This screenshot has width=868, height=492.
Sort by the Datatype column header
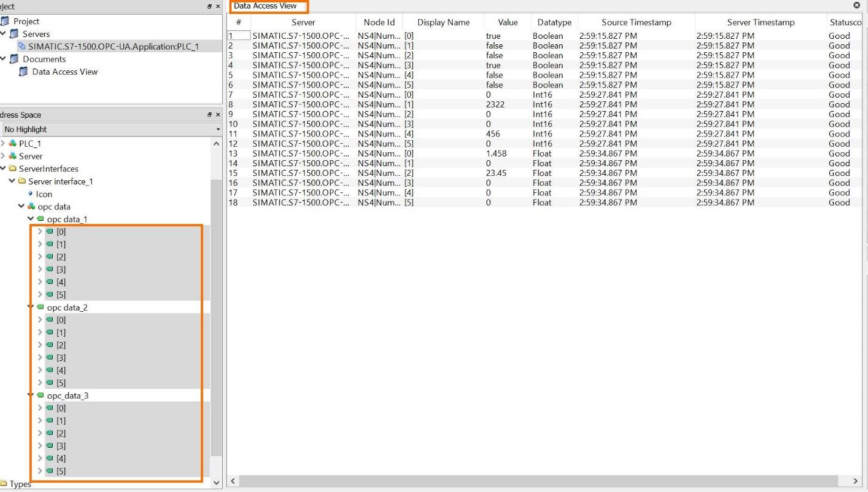(554, 22)
